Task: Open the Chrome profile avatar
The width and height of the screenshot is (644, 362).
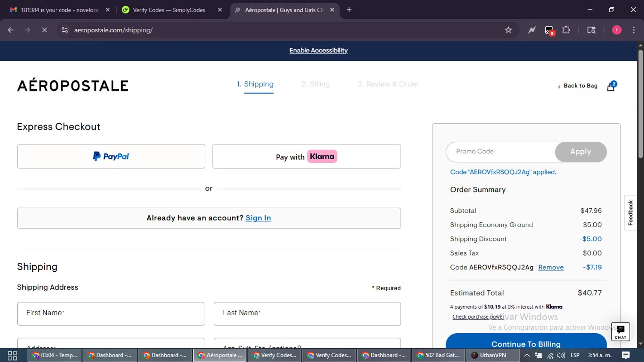Action: coord(617,30)
